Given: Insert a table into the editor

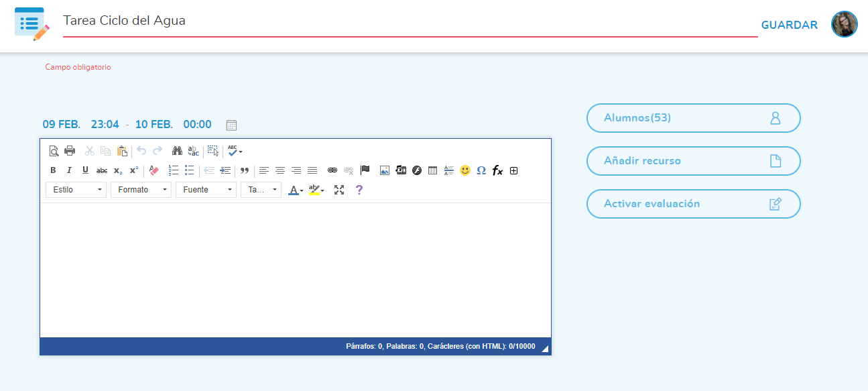Looking at the screenshot, I should tap(433, 170).
